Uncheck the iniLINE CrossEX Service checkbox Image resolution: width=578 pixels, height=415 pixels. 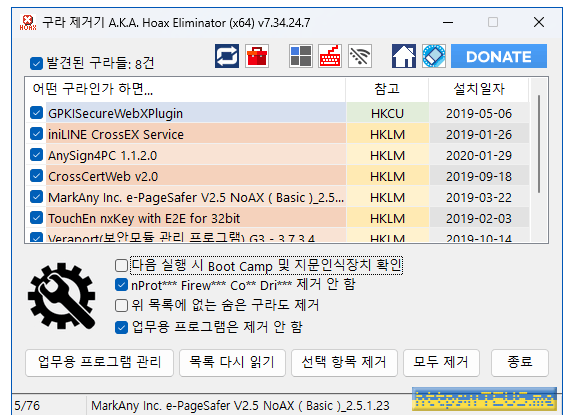click(x=36, y=134)
